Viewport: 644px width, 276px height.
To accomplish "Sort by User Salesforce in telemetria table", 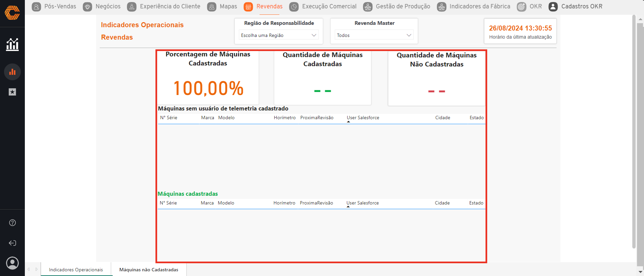I will point(363,118).
